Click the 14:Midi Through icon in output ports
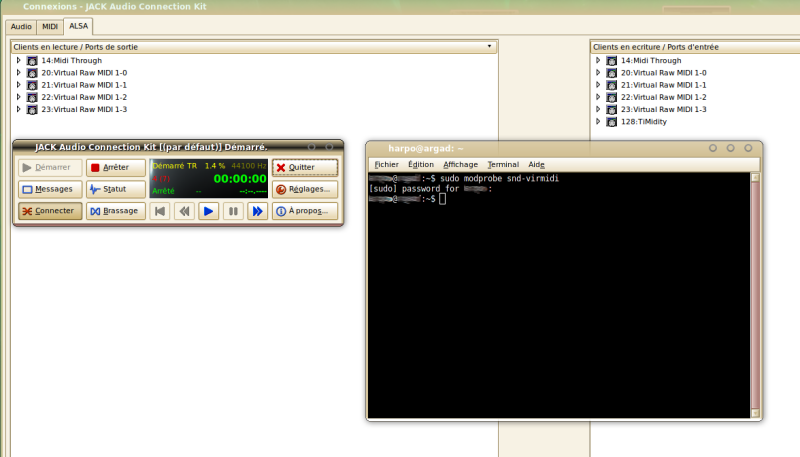The height and width of the screenshot is (457, 800). click(32, 61)
